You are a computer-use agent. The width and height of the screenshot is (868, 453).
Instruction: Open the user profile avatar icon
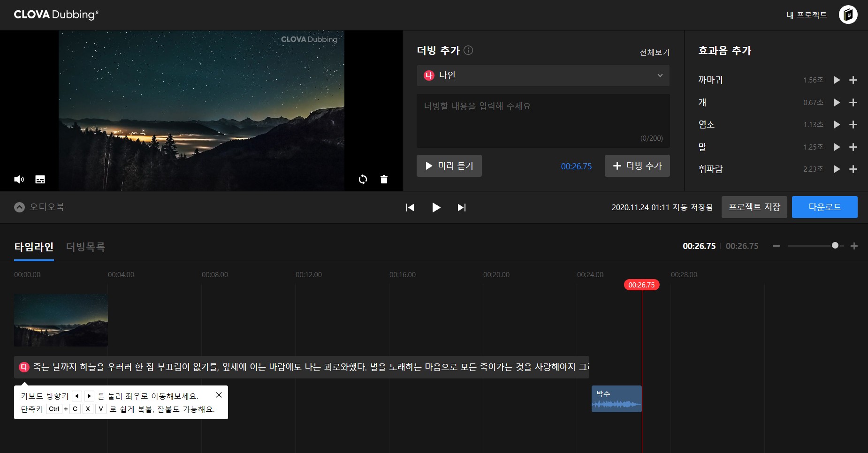pos(848,15)
